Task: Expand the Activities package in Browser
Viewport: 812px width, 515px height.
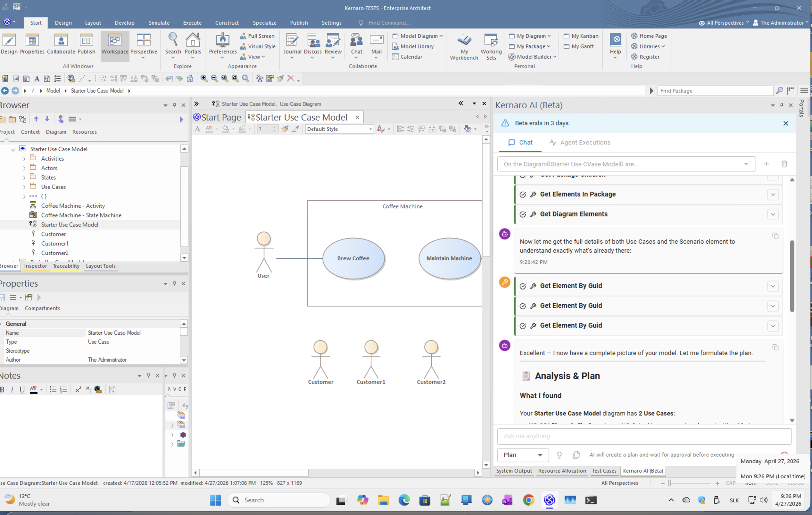Action: (x=24, y=159)
